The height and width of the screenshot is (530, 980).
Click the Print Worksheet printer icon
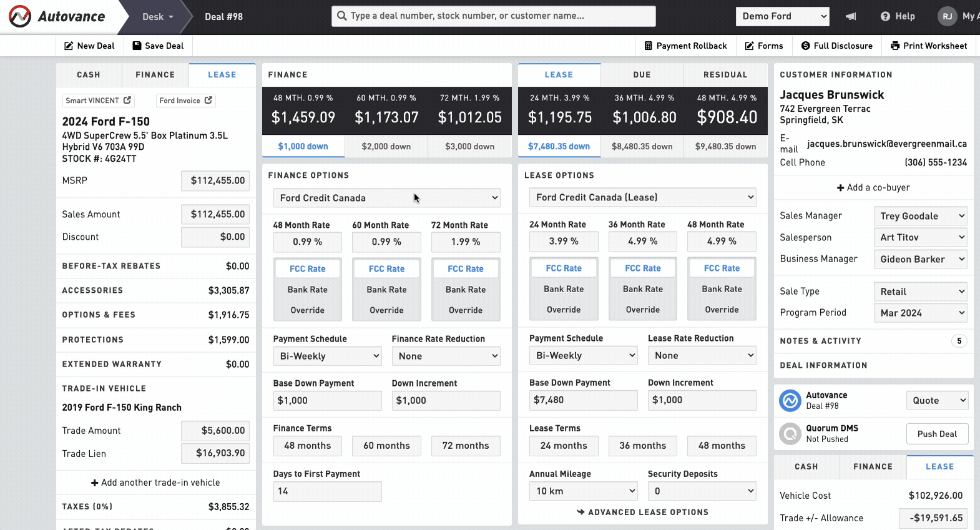click(x=895, y=46)
